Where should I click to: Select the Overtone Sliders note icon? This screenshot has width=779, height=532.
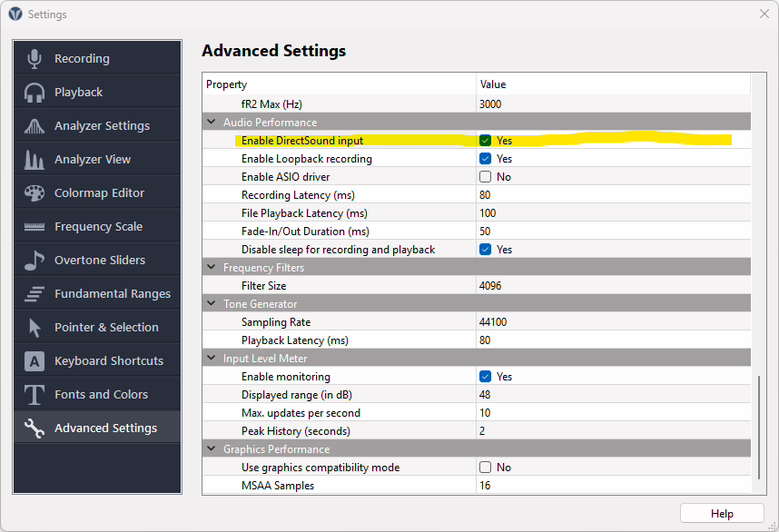tap(34, 260)
